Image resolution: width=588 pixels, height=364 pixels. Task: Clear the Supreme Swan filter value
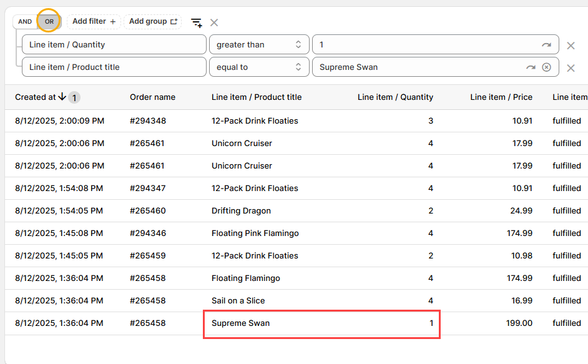pyautogui.click(x=547, y=67)
